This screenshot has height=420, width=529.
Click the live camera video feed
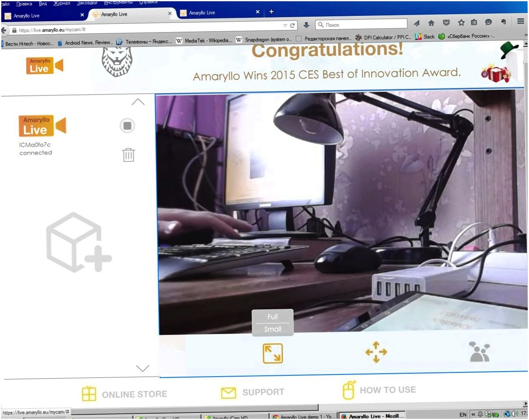point(341,212)
